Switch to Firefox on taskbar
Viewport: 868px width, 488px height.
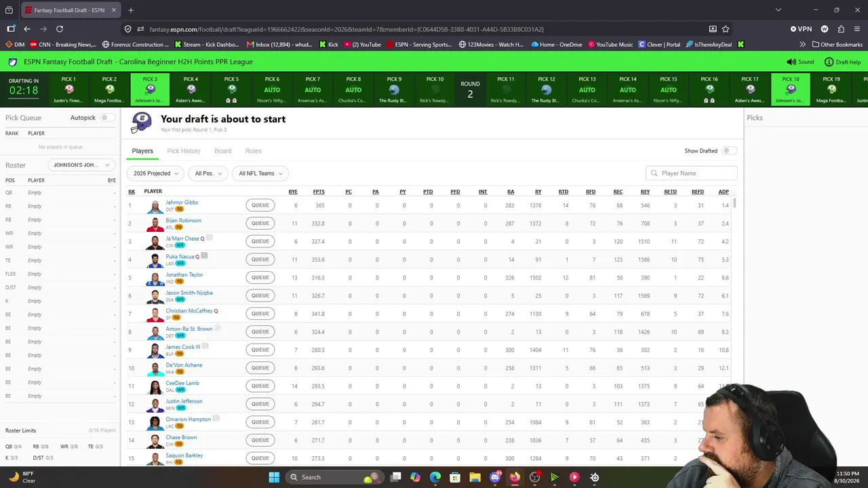pyautogui.click(x=515, y=477)
